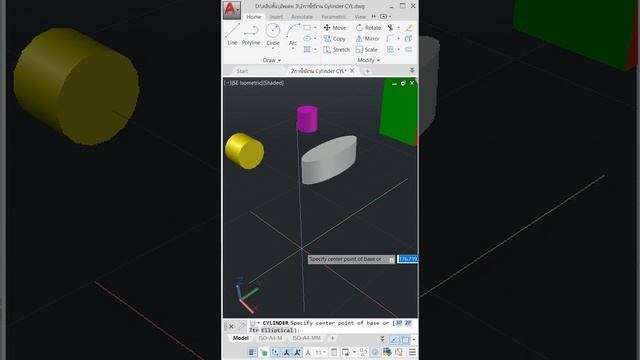Toggle first highlighted annotation scale status icon
The width and height of the screenshot is (640, 360).
[287, 352]
